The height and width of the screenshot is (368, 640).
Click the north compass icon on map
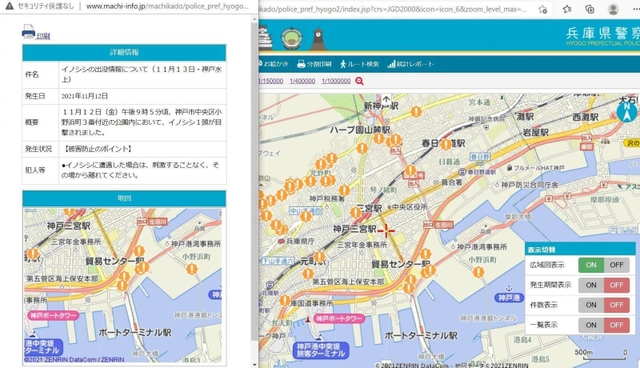point(627,112)
